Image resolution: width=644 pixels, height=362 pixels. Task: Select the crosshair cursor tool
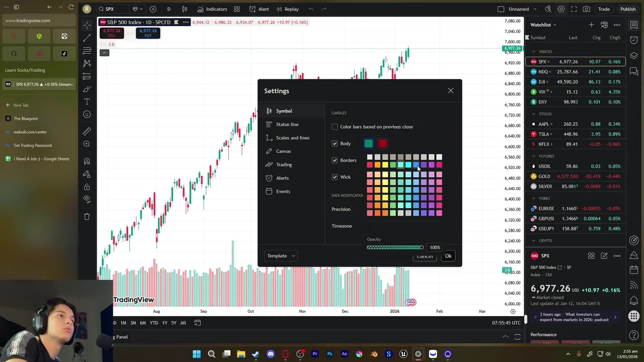[x=87, y=25]
